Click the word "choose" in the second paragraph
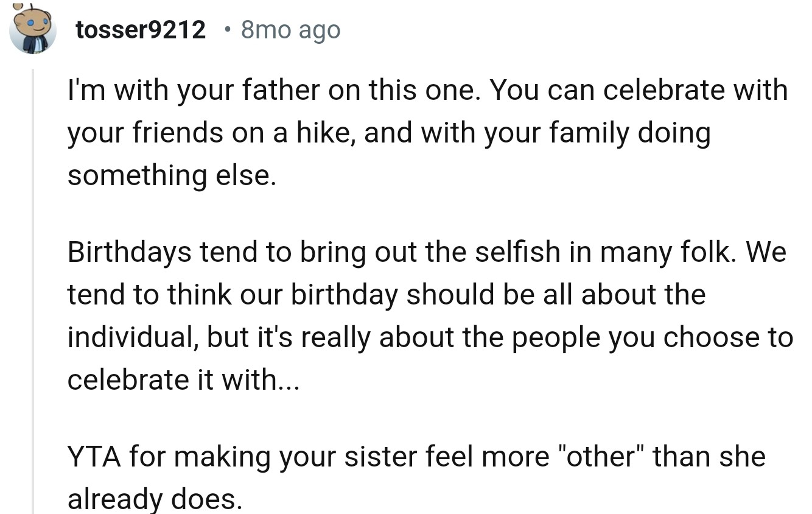812x514 pixels. [712, 337]
